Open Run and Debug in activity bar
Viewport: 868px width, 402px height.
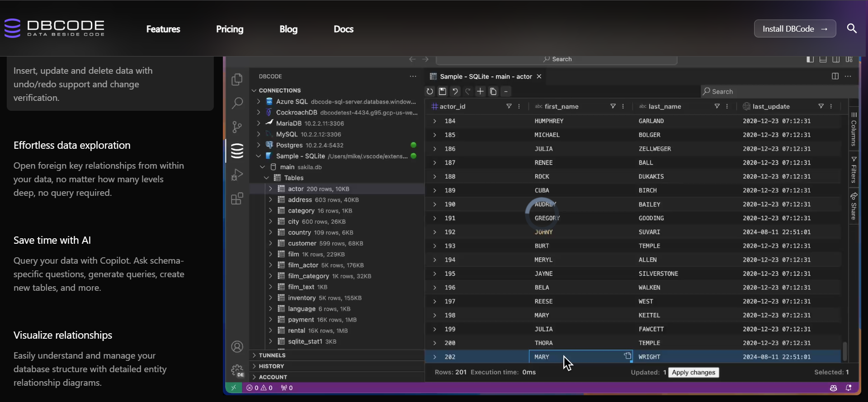pyautogui.click(x=237, y=175)
